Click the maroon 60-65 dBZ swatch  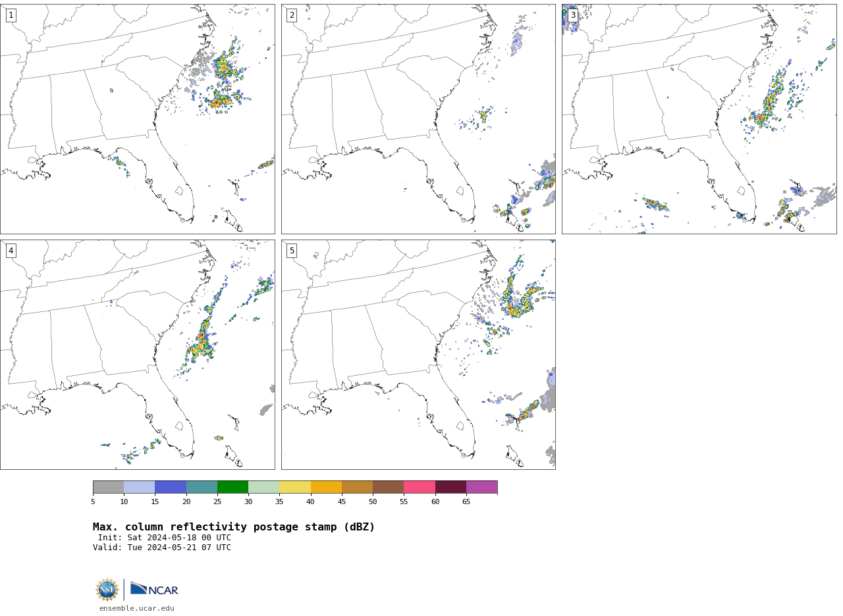450,487
